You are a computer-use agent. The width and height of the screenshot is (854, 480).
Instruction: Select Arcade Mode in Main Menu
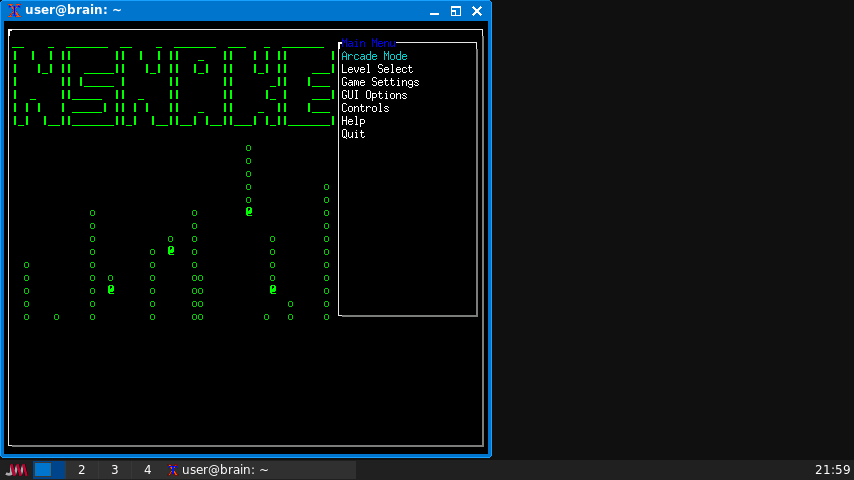(374, 56)
